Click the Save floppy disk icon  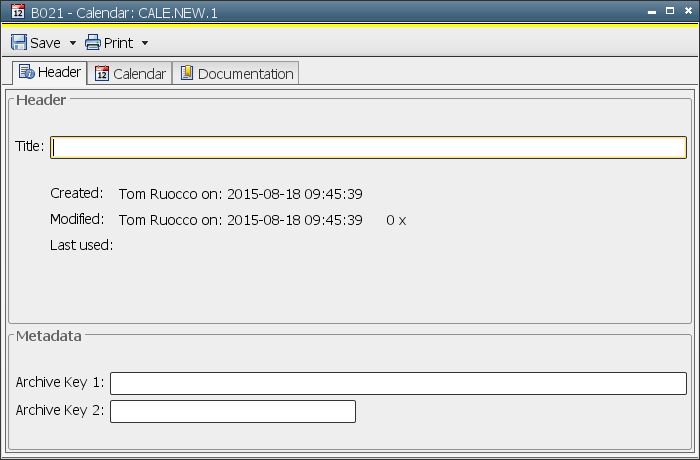click(x=19, y=43)
